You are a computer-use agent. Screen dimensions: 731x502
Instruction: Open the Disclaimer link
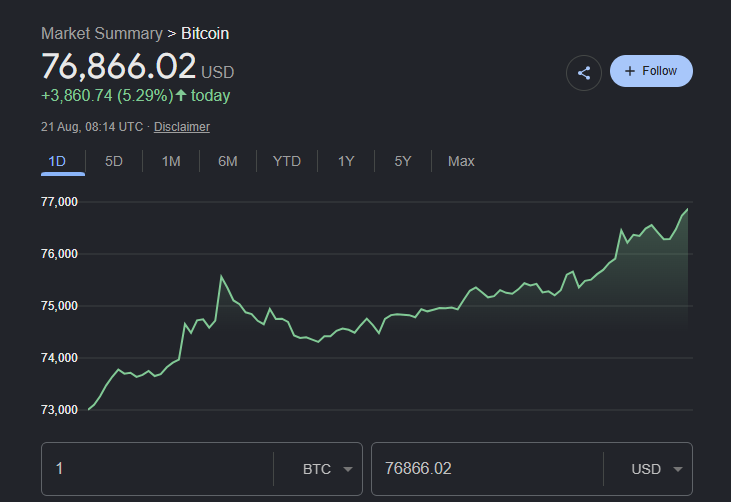[182, 127]
